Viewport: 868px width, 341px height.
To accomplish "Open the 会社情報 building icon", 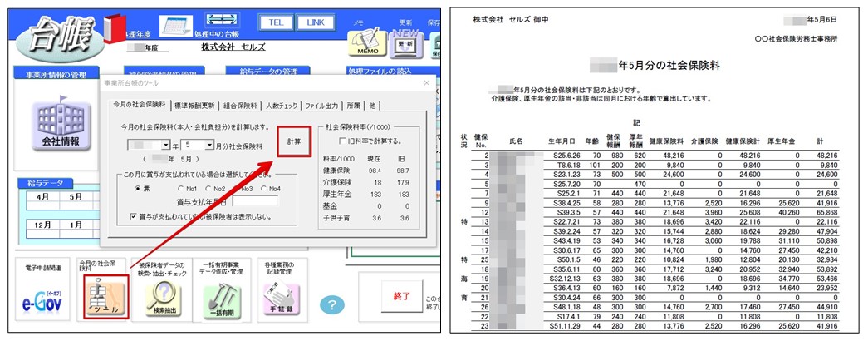I will [x=61, y=126].
